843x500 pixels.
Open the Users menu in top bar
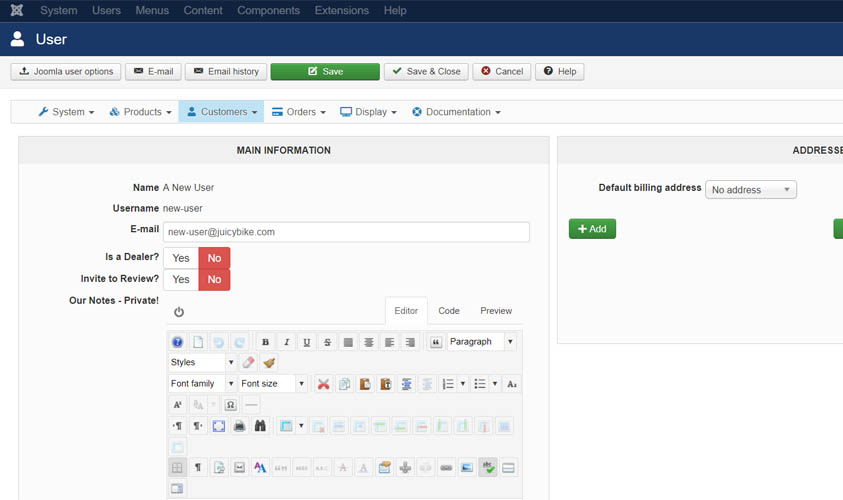[x=106, y=10]
